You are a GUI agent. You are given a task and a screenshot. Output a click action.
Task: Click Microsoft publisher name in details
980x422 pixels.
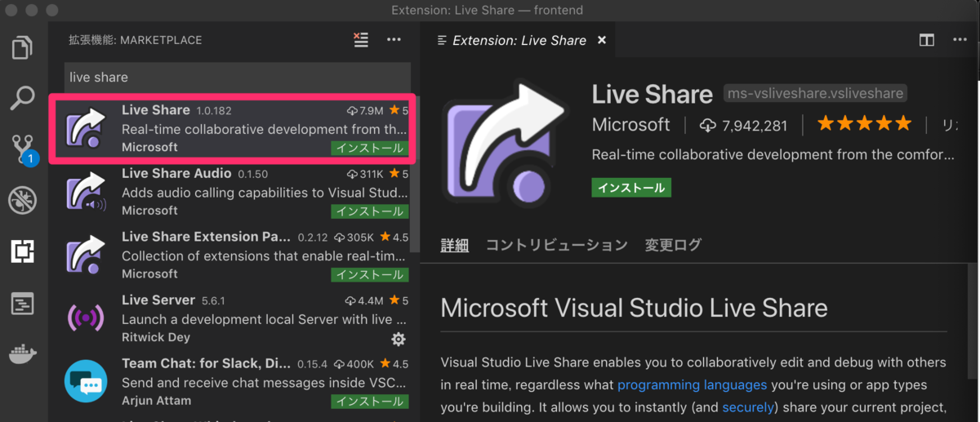pos(631,125)
